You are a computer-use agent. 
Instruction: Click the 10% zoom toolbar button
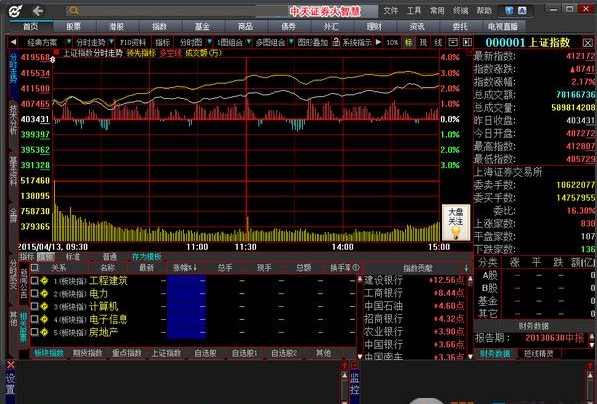pos(392,42)
